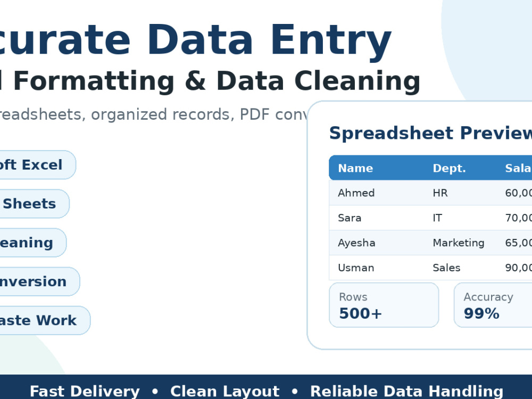Image resolution: width=532 pixels, height=399 pixels.
Task: Click 'Reliable Data Handling' footer text
Action: 406,391
